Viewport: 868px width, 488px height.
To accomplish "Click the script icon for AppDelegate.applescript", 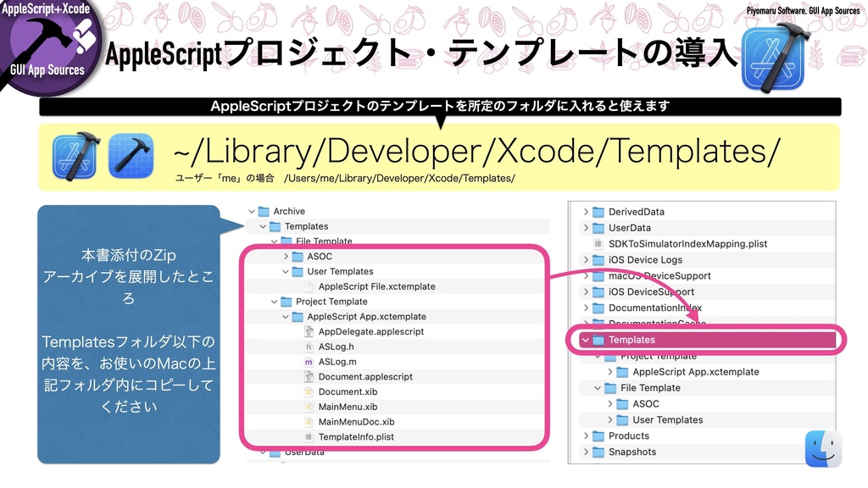I will click(310, 331).
